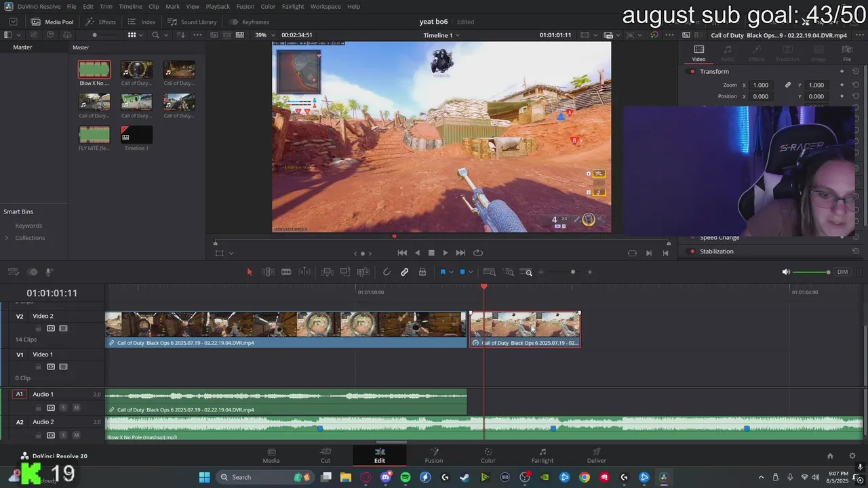The image size is (868, 488).
Task: Click the Detail Zoom icon
Action: 509,272
